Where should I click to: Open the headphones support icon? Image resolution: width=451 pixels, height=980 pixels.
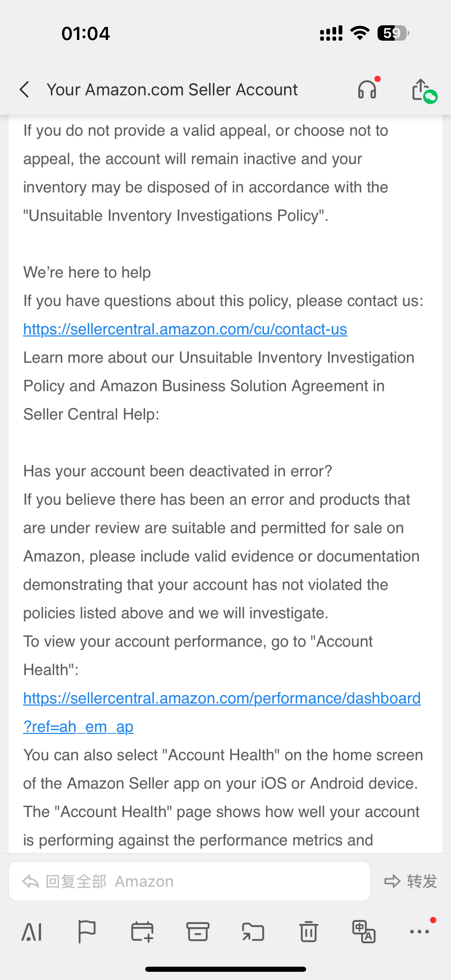367,90
